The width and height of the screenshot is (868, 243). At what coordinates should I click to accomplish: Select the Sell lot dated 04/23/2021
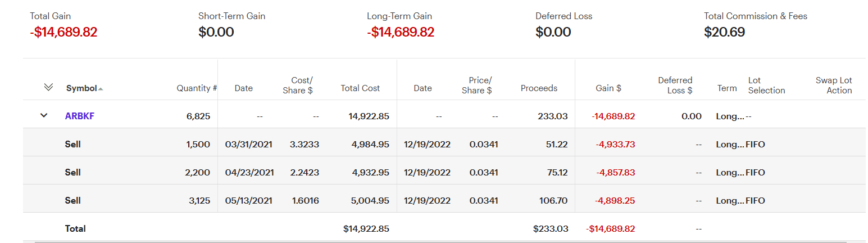(x=73, y=173)
